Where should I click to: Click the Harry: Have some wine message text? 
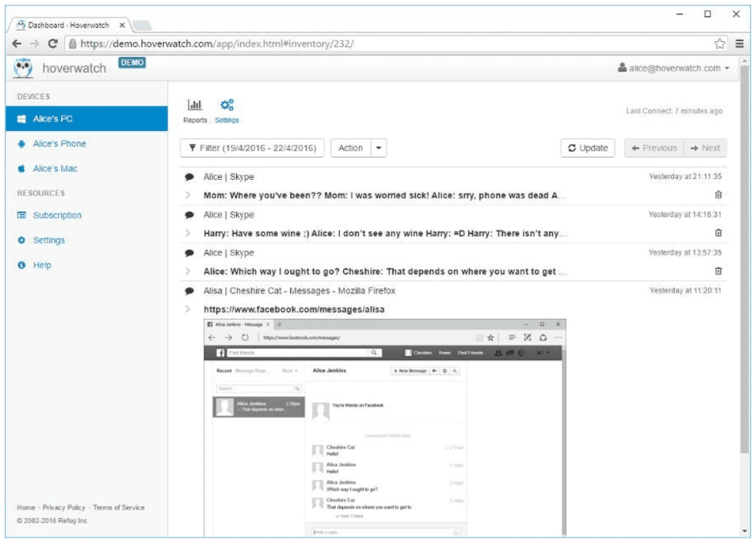385,233
